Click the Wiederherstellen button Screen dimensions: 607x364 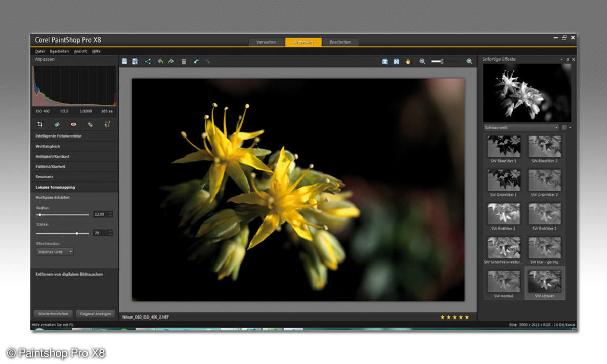pyautogui.click(x=53, y=314)
